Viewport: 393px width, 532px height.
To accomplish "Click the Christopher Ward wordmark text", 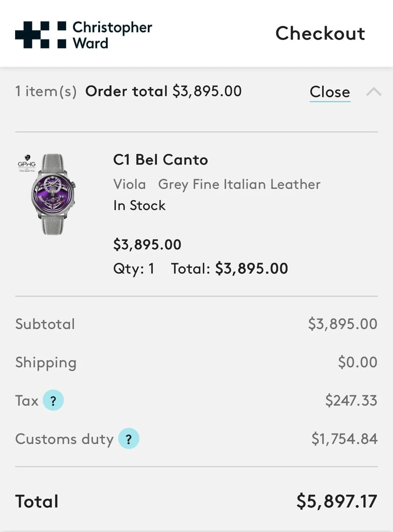I will 112,35.
